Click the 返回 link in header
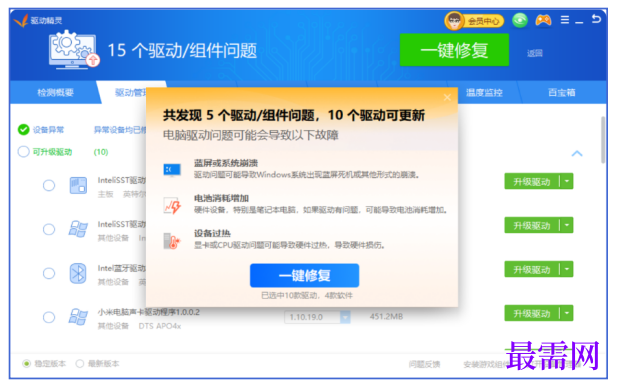618x387 pixels. tap(535, 53)
